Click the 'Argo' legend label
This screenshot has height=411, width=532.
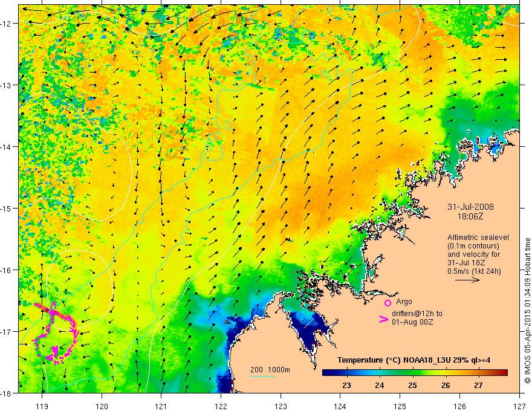coord(404,302)
